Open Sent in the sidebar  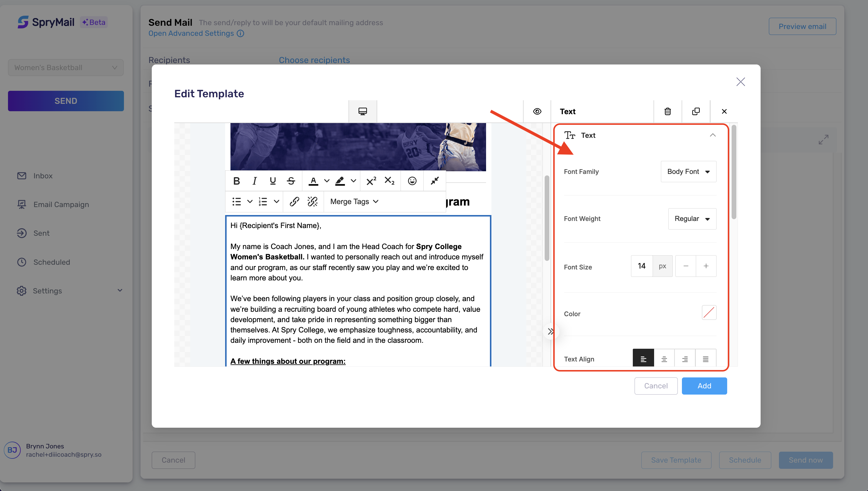pyautogui.click(x=33, y=233)
